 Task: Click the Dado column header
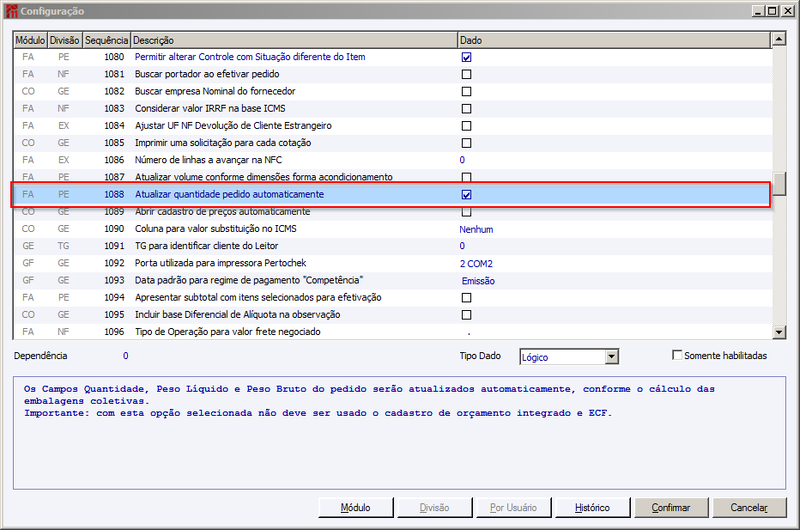pos(614,40)
